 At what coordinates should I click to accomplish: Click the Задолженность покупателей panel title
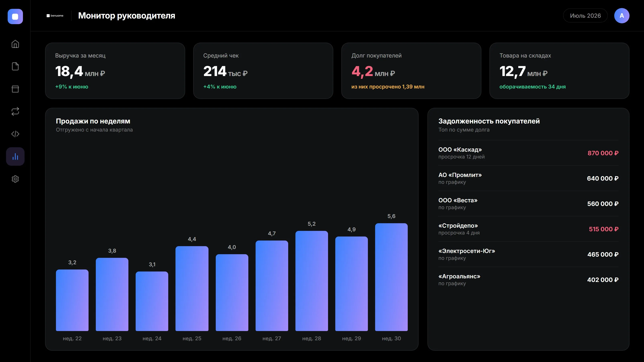489,121
